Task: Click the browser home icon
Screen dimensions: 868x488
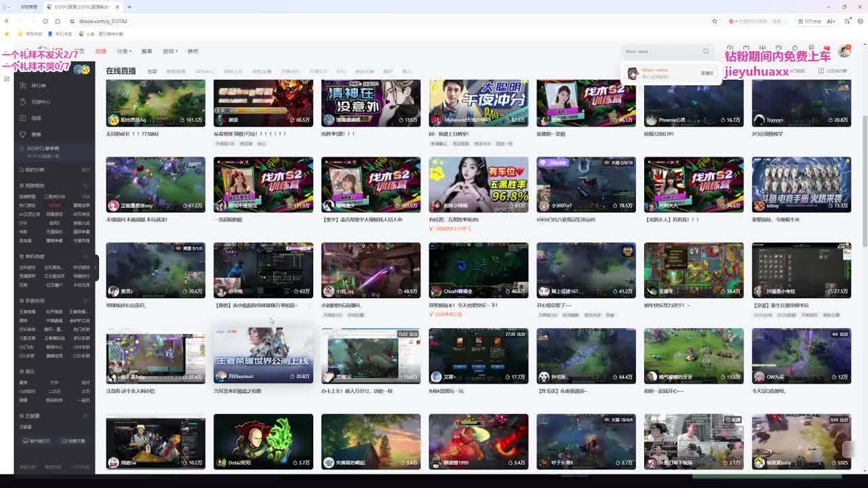Action: pos(59,21)
